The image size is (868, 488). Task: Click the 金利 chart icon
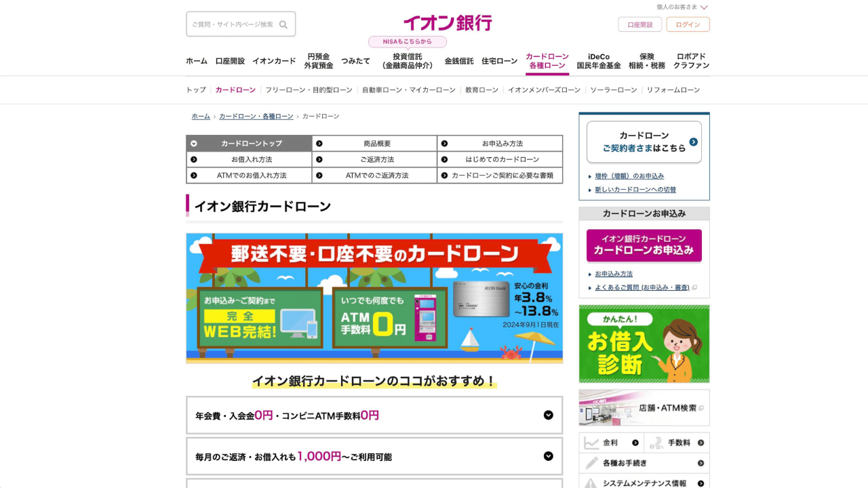point(592,443)
